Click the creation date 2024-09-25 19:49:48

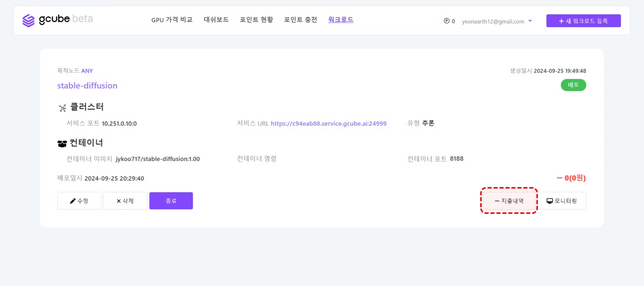(560, 71)
